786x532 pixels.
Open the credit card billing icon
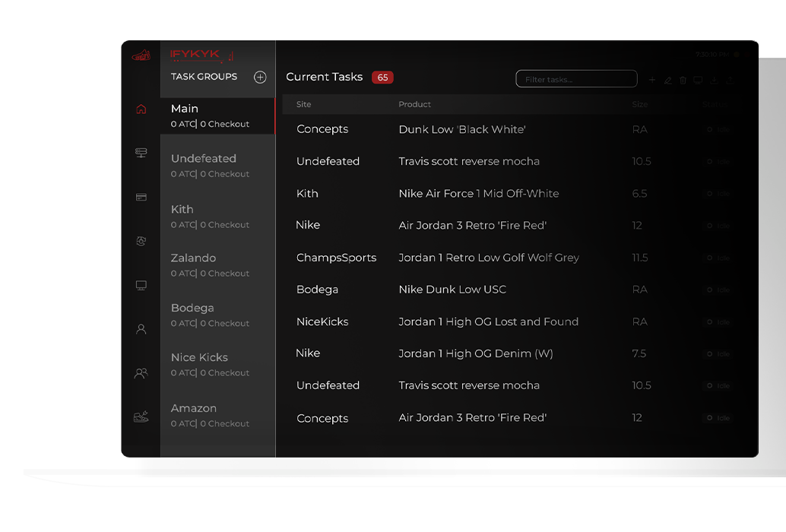tap(141, 197)
